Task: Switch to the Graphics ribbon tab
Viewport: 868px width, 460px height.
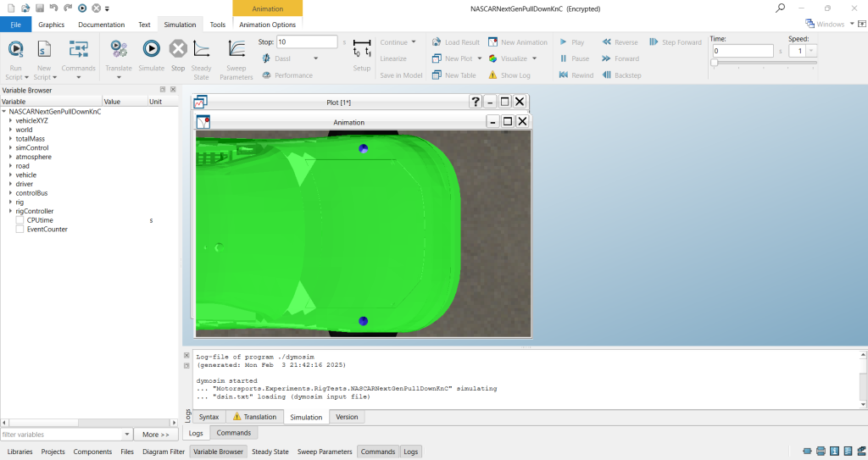Action: click(x=52, y=25)
